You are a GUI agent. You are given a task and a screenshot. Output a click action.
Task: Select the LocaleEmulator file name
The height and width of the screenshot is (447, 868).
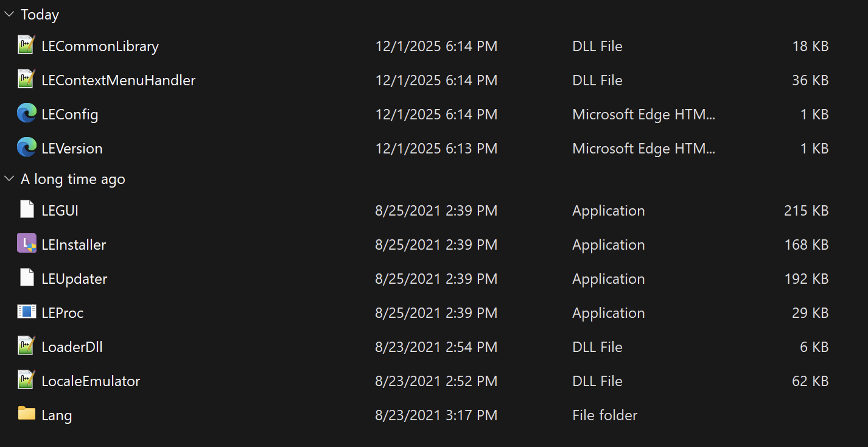(91, 381)
